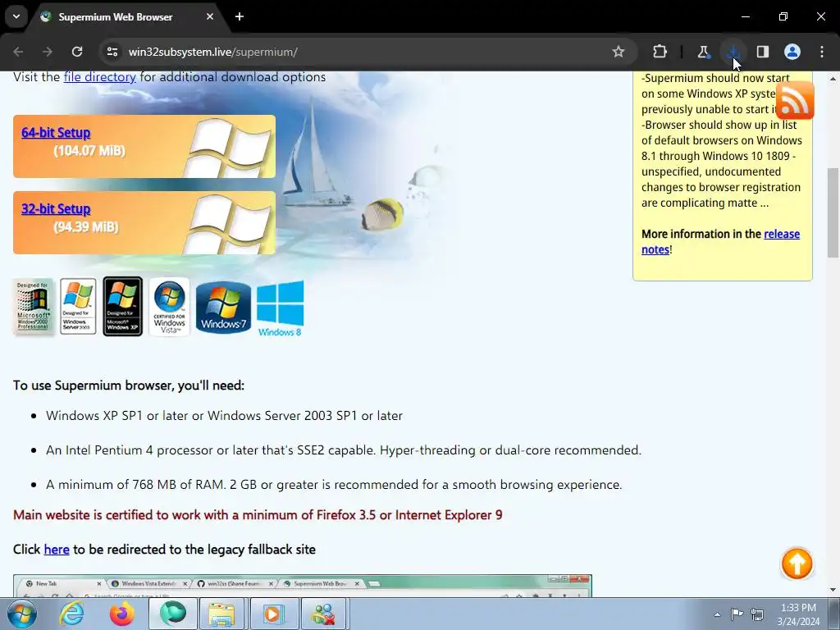
Task: Click the Windows Server 2003 badge
Action: (x=78, y=307)
